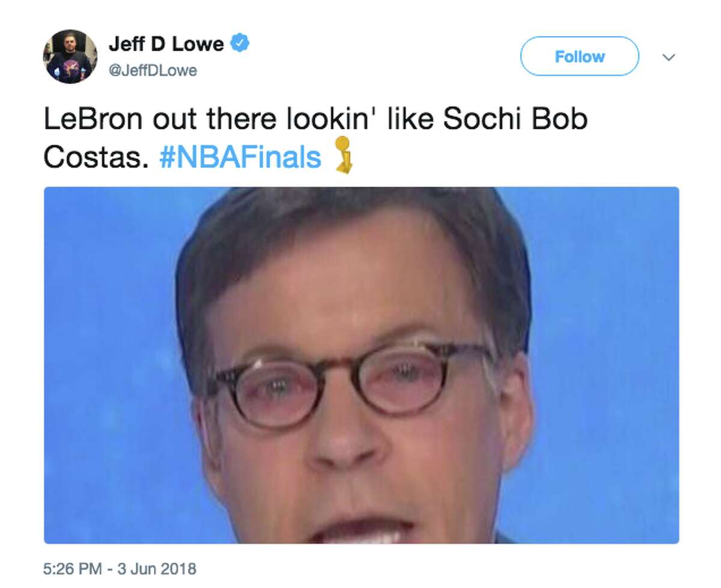The width and height of the screenshot is (721, 588).
Task: Click the words Sochi Bob in tweet
Action: 515,120
